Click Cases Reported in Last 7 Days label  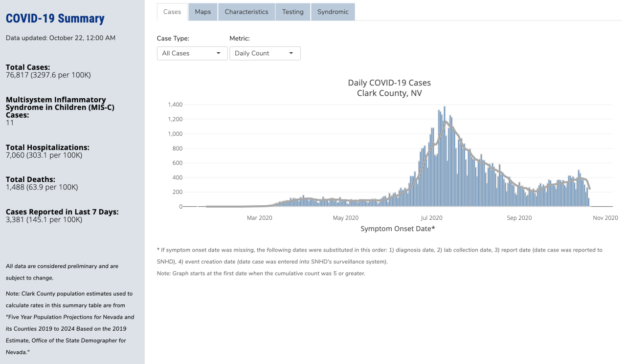tap(62, 212)
